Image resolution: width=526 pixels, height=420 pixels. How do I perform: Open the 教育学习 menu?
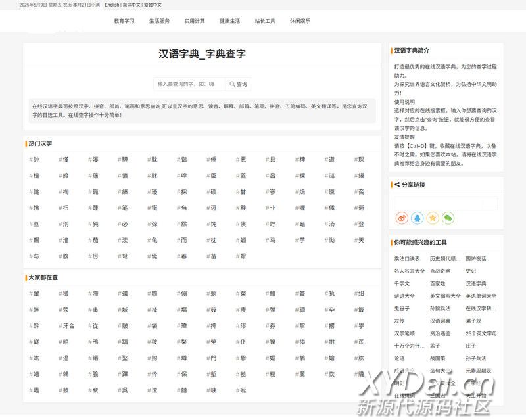(x=124, y=21)
